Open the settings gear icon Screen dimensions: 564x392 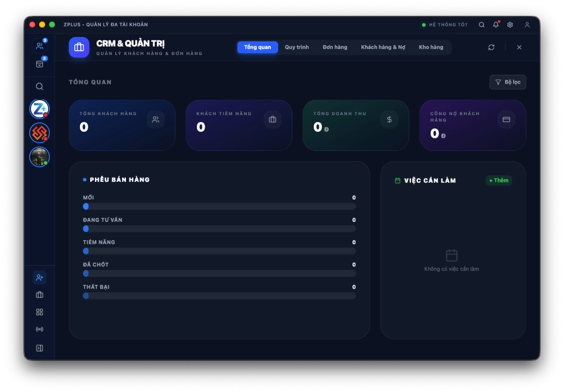tap(510, 25)
